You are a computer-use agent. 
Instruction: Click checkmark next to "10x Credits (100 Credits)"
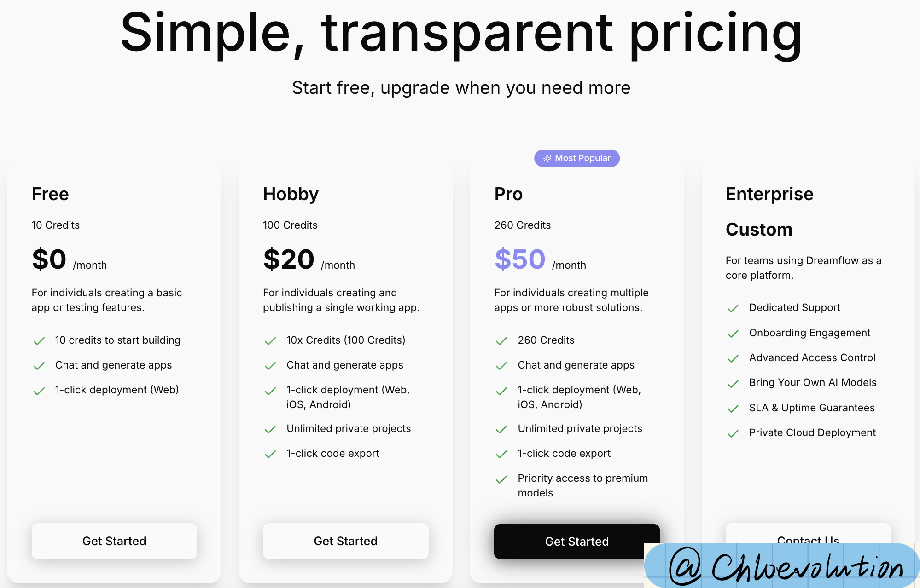coord(270,341)
